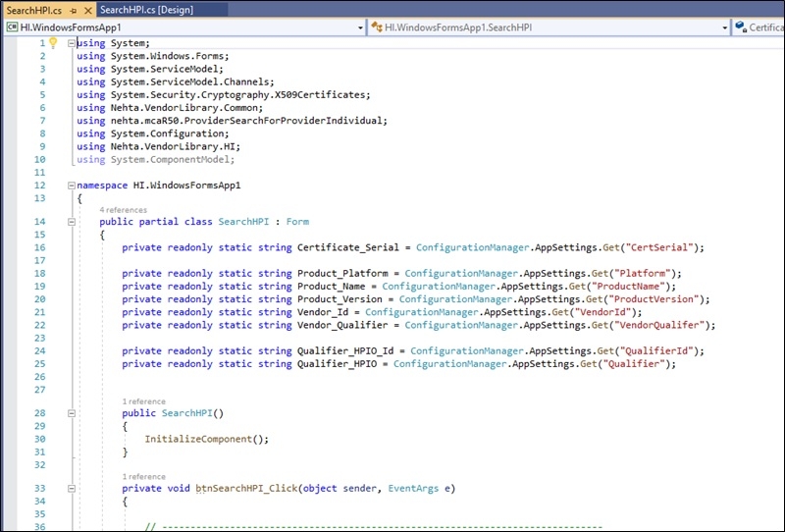
Task: Click the Vendor_Qualifier field name
Action: 342,326
